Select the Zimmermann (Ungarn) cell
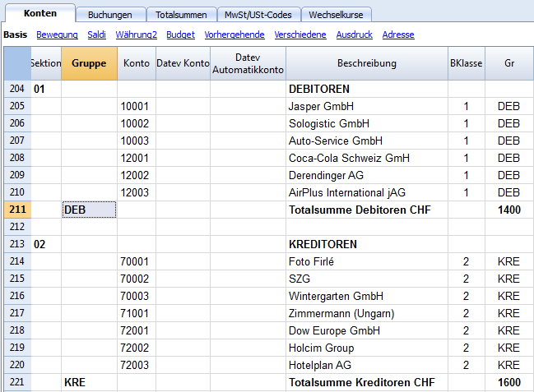Screen dimensions: 534x392 [x=367, y=313]
